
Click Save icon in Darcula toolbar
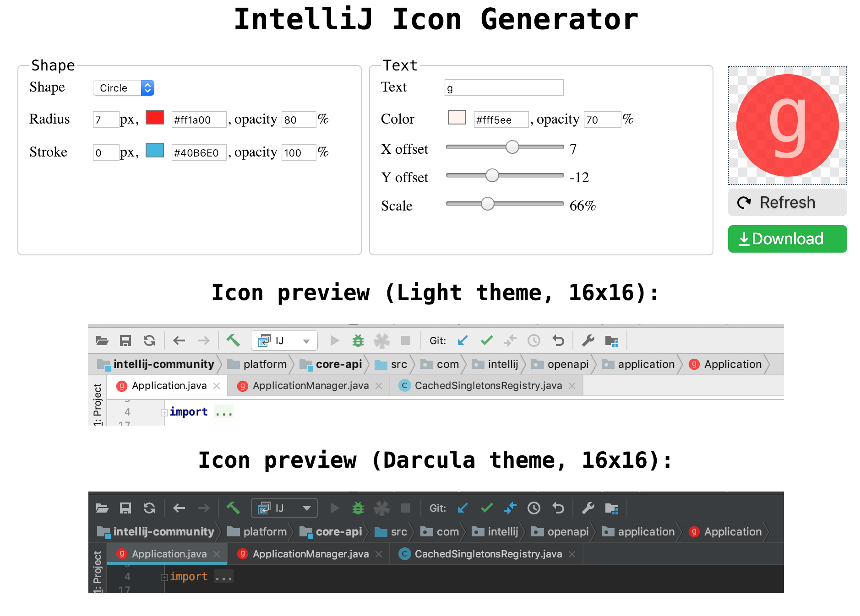coord(125,508)
